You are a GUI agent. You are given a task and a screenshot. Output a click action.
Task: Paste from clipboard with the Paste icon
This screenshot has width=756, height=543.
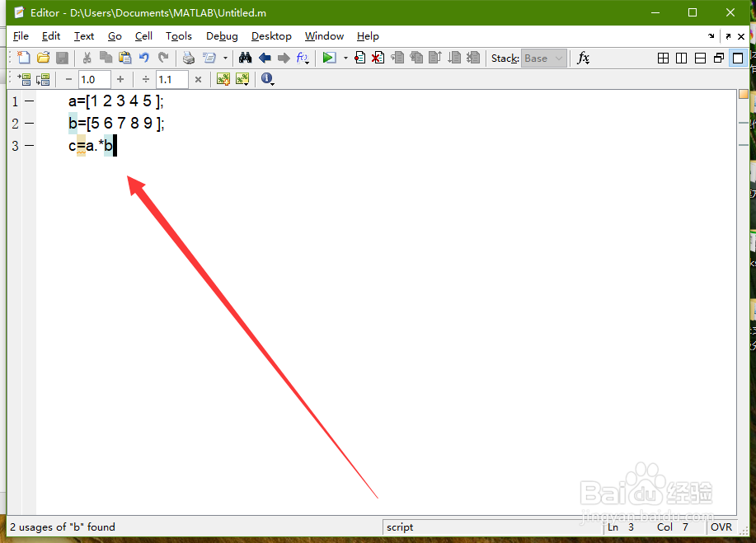[124, 58]
